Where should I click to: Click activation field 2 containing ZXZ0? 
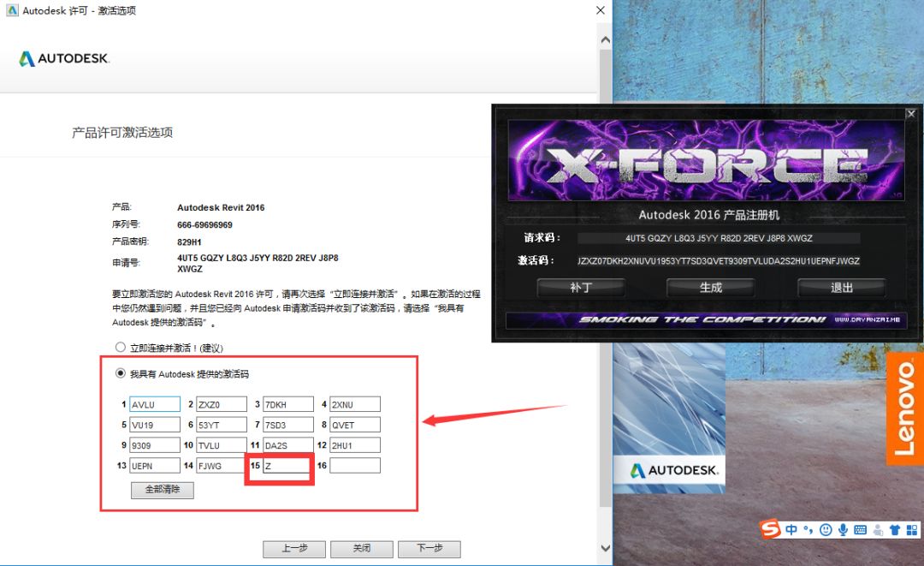click(x=222, y=404)
